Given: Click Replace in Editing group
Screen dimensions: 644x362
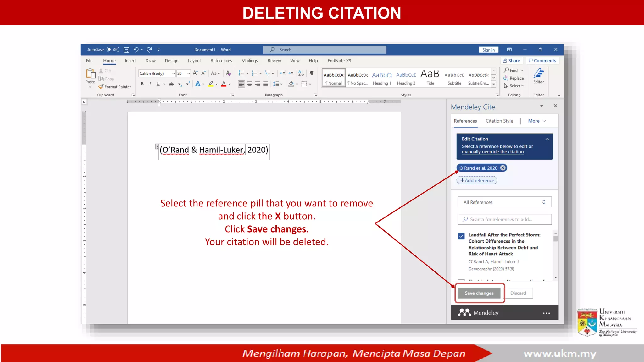Looking at the screenshot, I should tap(514, 78).
